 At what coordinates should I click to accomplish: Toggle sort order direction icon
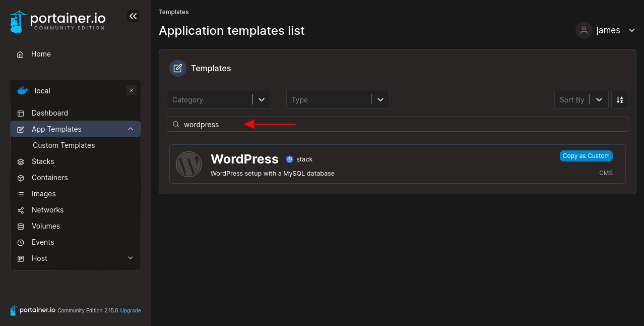coord(620,99)
